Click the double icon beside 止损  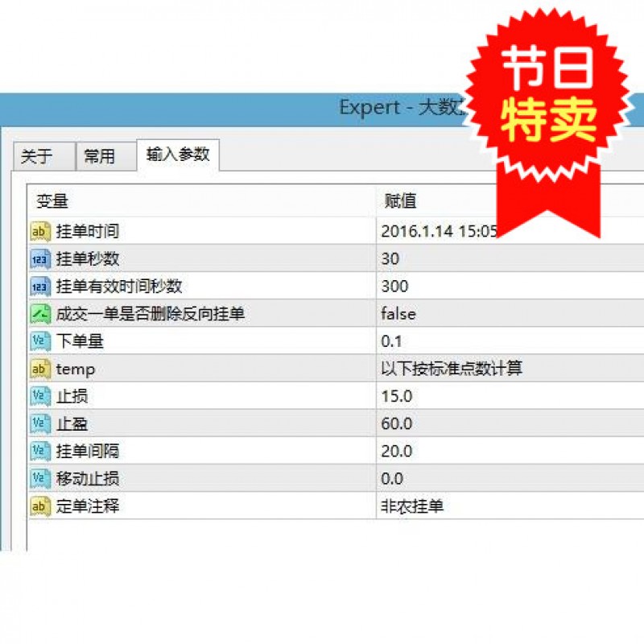(x=40, y=396)
